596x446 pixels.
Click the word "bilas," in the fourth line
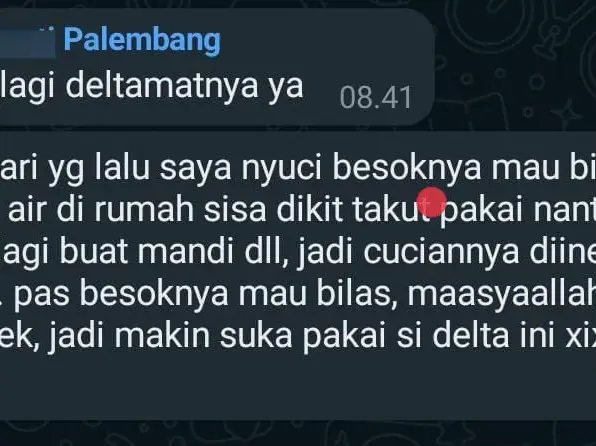354,294
